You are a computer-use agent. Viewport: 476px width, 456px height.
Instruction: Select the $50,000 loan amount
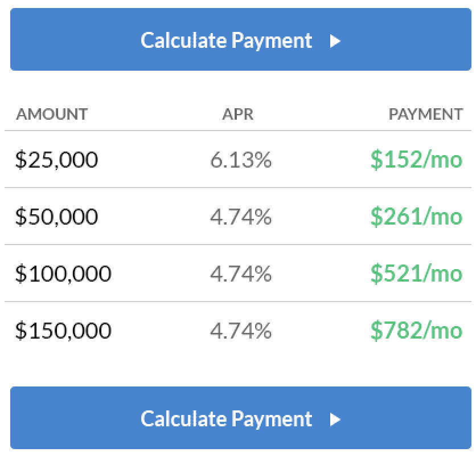tap(56, 217)
